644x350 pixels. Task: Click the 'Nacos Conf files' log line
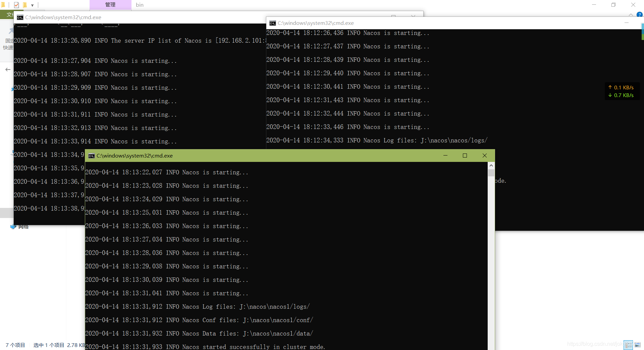pos(199,320)
